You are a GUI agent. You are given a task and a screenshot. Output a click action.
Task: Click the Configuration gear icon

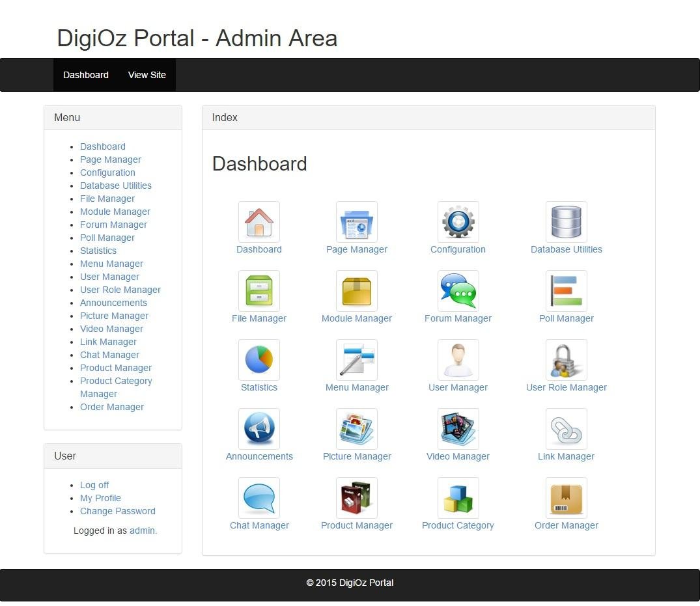(x=458, y=221)
